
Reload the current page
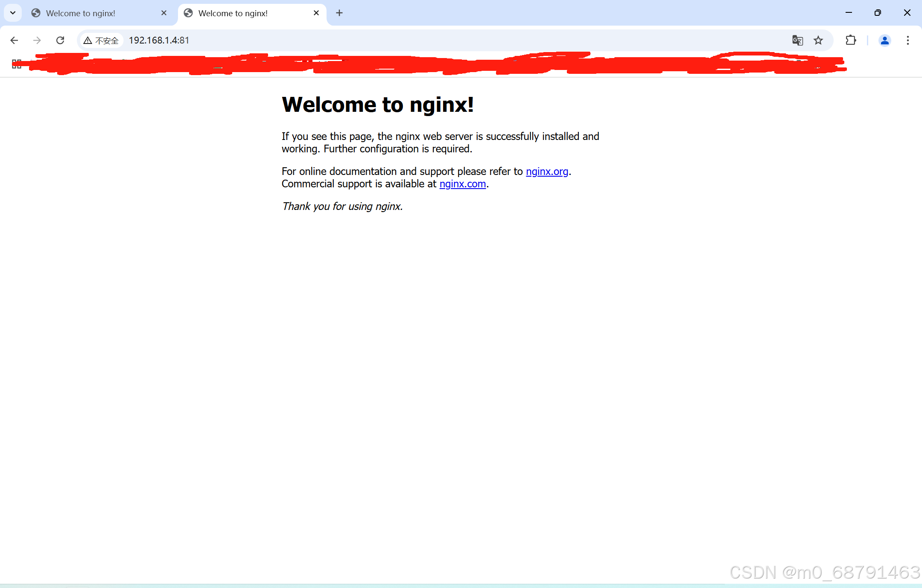point(60,40)
